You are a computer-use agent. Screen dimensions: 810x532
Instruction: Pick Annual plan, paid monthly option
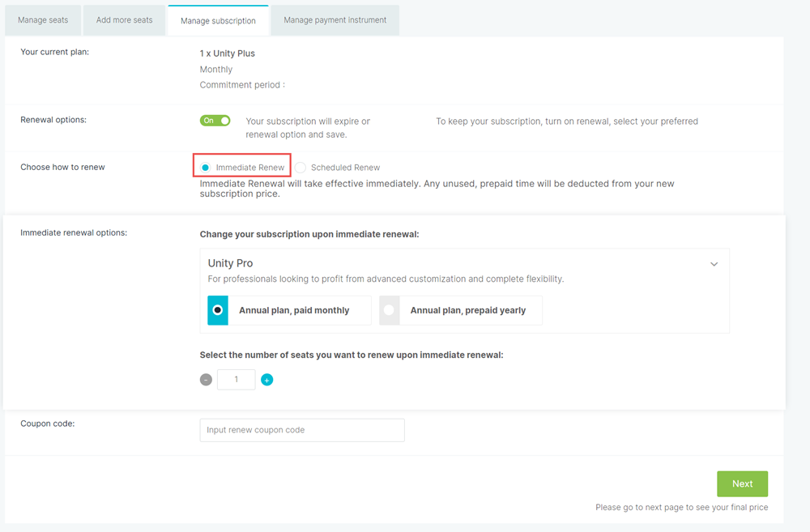click(x=289, y=310)
